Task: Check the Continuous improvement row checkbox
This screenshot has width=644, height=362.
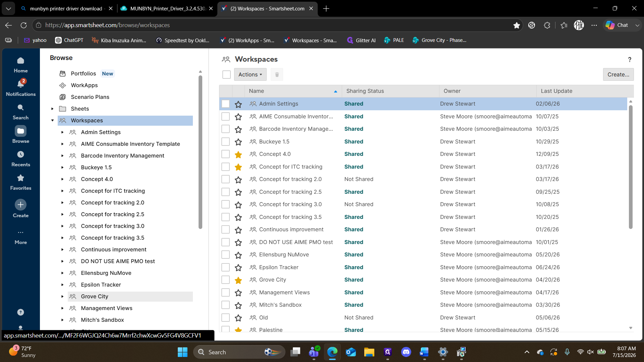Action: (x=225, y=230)
